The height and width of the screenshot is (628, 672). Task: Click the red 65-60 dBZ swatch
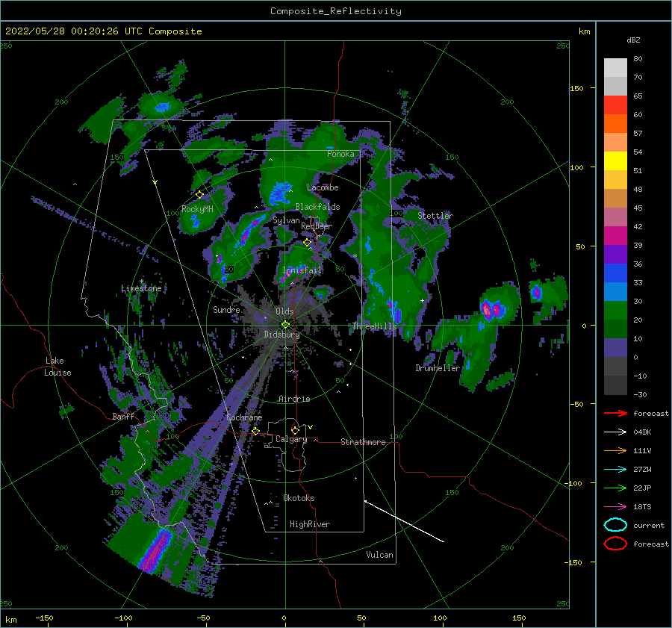615,105
